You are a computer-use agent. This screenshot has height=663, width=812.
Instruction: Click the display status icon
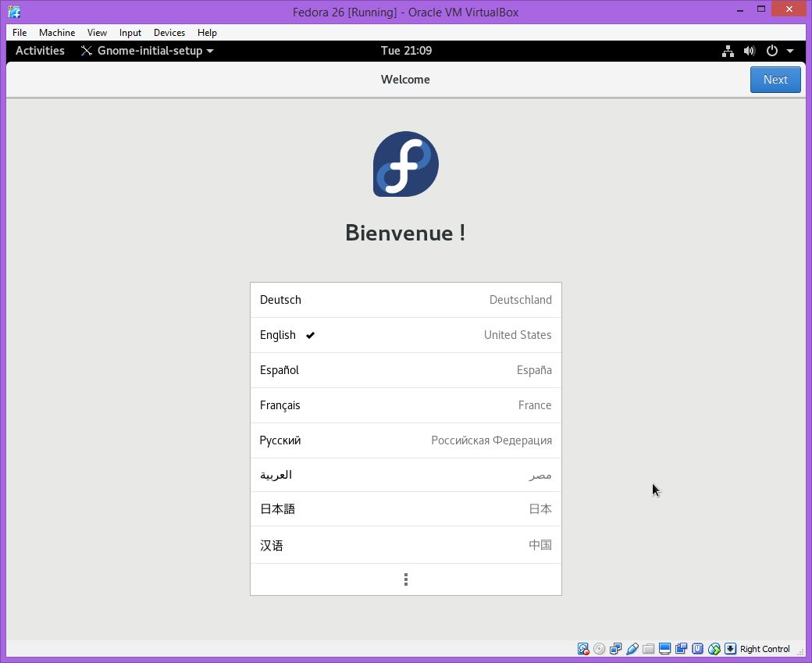(665, 649)
